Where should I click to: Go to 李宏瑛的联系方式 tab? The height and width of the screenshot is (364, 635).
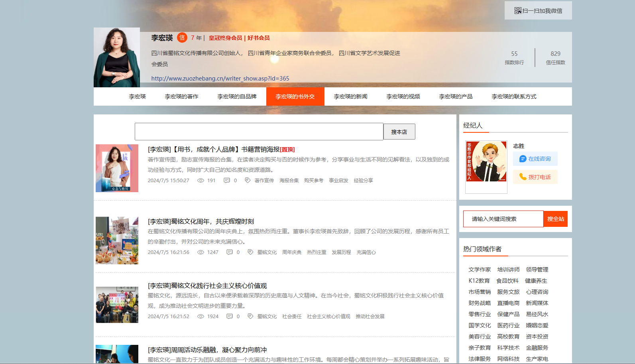click(x=514, y=96)
